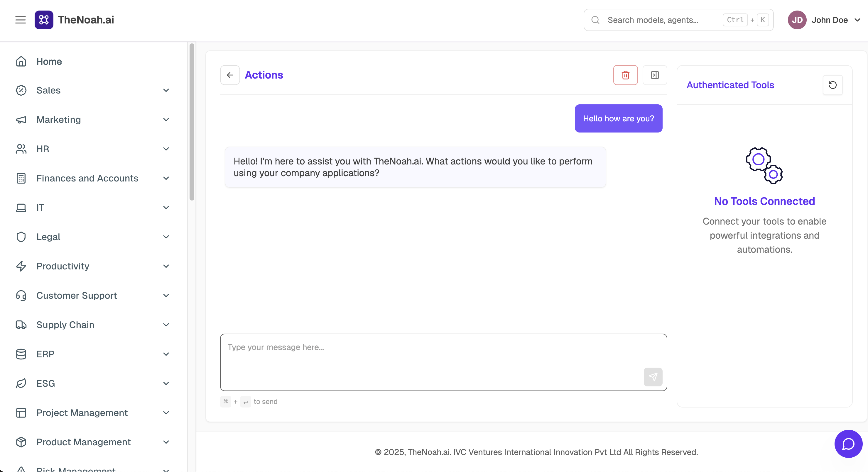Open the John Doe account dropdown arrow
This screenshot has width=868, height=472.
(x=857, y=20)
